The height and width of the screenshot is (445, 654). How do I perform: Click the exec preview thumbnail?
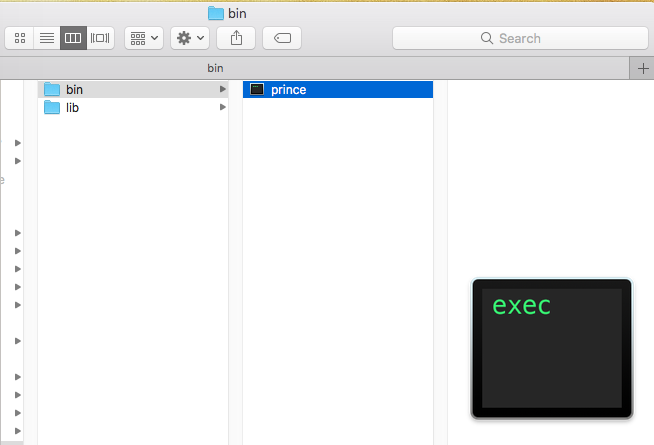(x=551, y=348)
